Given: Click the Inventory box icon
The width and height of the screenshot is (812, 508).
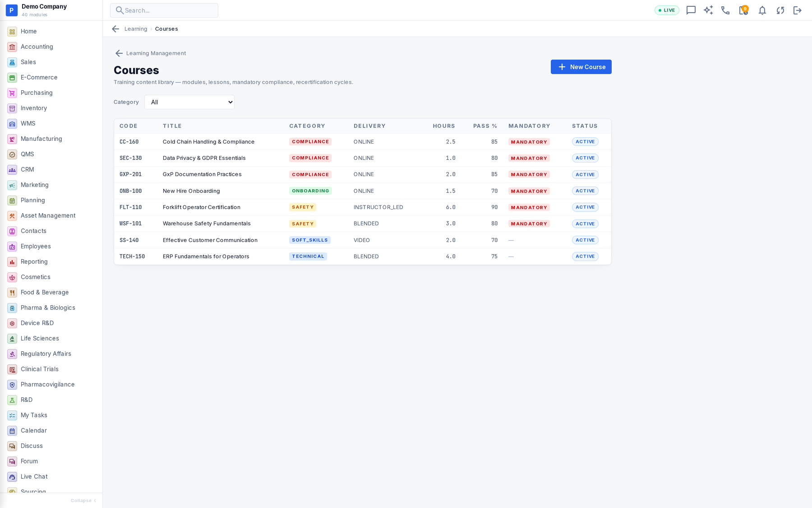Looking at the screenshot, I should click(x=12, y=108).
